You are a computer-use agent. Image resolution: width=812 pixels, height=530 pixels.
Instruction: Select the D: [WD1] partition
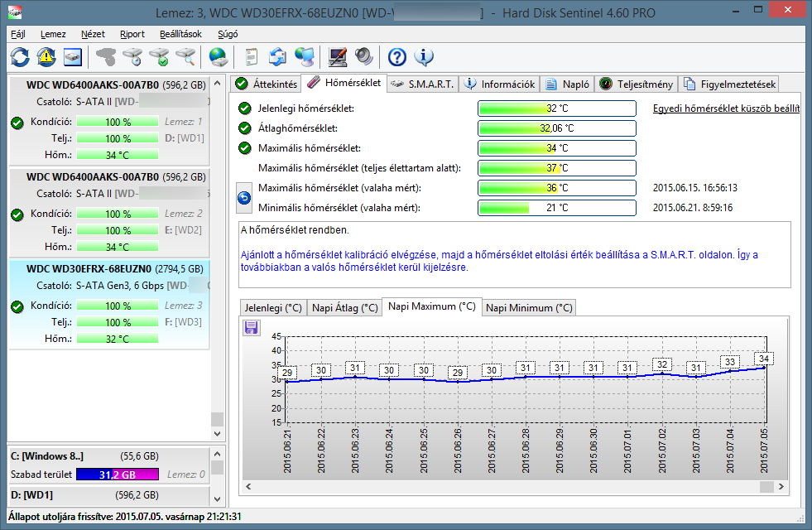point(109,495)
